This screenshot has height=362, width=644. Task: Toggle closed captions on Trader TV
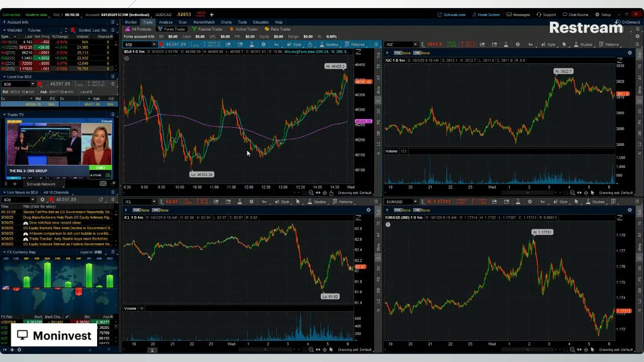pos(103,184)
